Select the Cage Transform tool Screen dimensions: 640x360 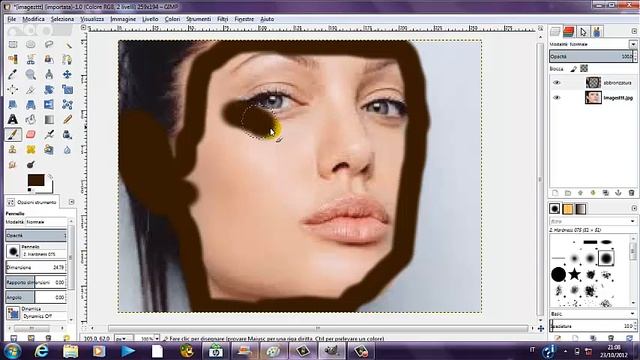[67, 104]
